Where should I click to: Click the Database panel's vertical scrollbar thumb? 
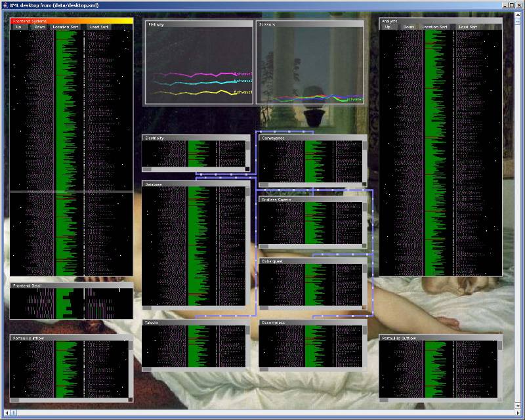click(x=248, y=192)
